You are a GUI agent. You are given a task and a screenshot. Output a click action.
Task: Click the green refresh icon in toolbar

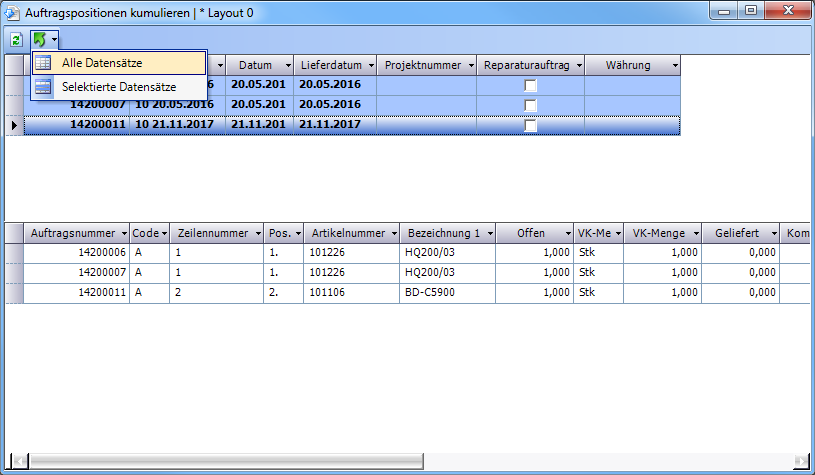tap(16, 39)
